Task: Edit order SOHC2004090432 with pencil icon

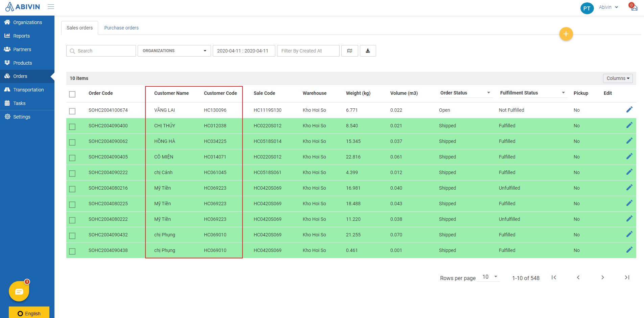Action: click(x=629, y=234)
